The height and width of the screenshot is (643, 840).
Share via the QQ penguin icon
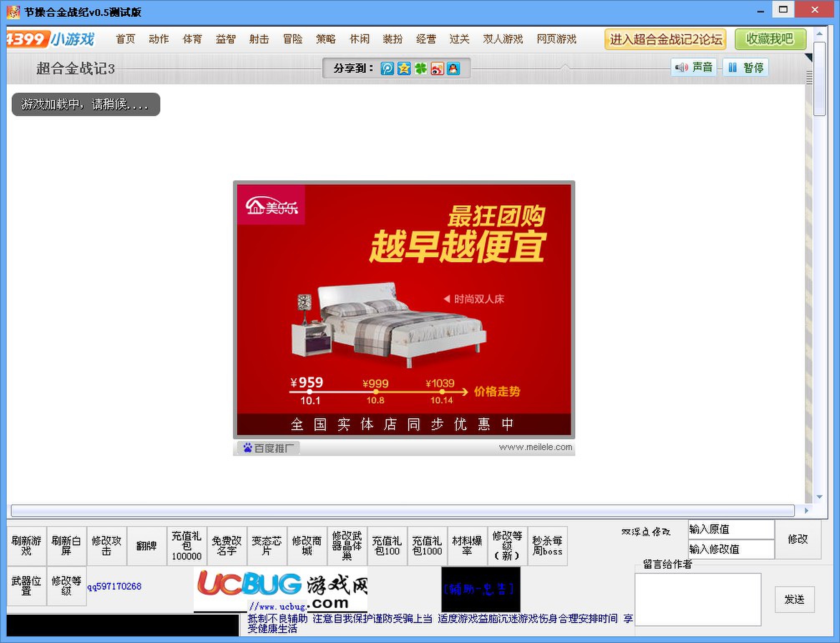[x=453, y=68]
